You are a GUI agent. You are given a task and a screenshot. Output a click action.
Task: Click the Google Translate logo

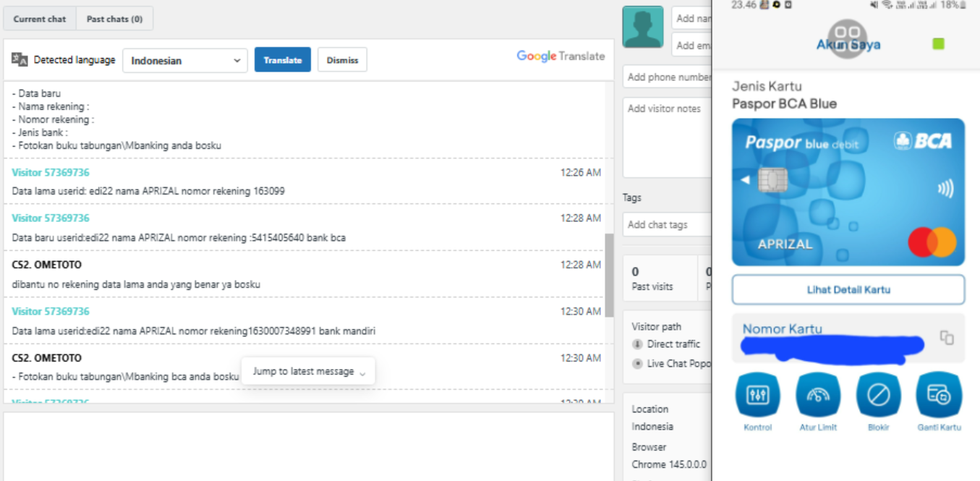(x=561, y=56)
